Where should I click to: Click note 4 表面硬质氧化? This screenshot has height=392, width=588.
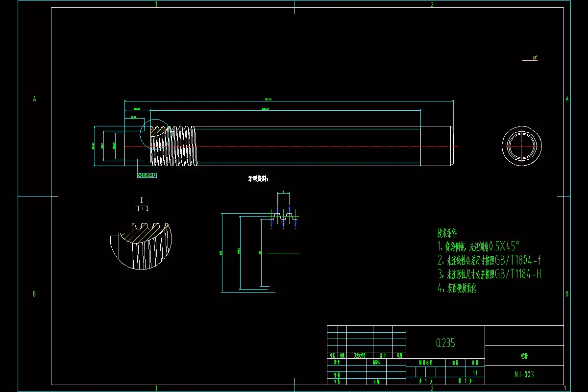click(x=457, y=288)
